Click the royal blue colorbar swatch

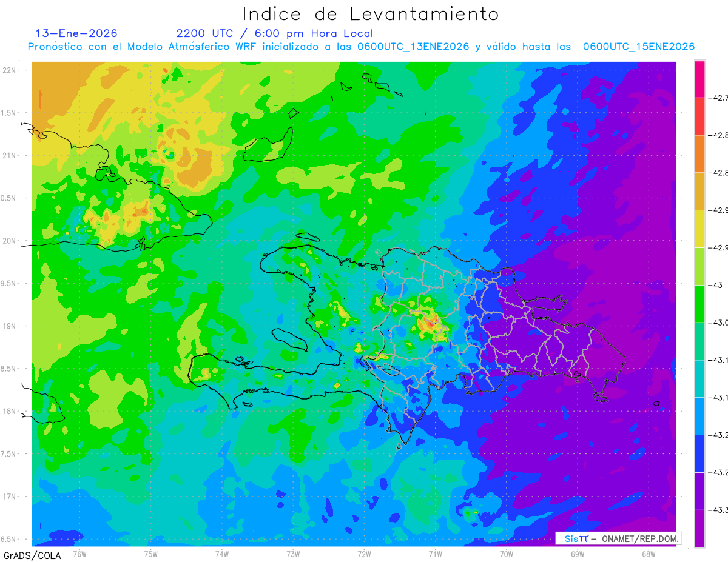pos(699,453)
